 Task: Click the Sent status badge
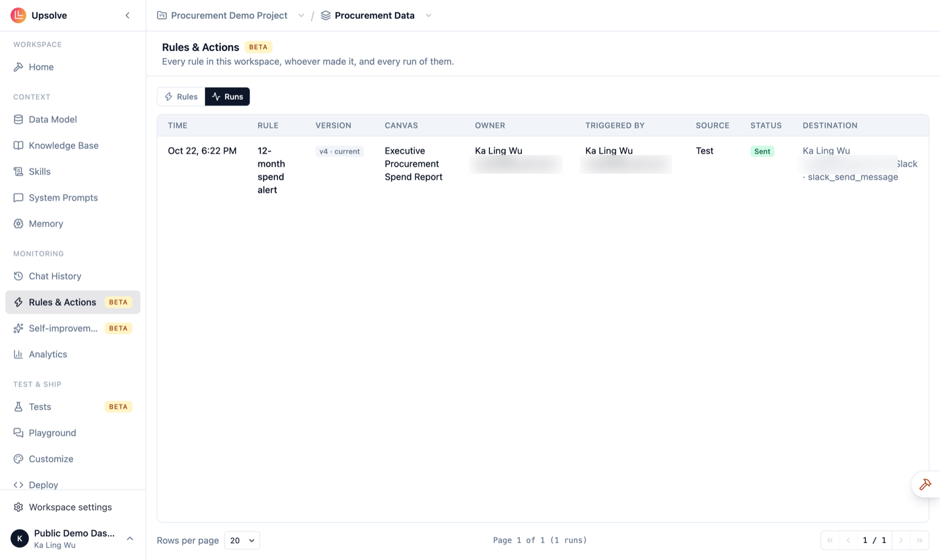pos(762,151)
